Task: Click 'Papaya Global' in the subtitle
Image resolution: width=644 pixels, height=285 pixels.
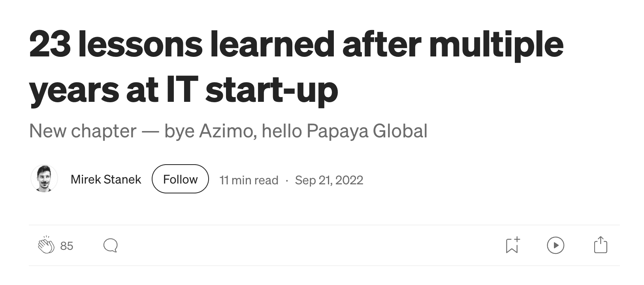Action: (x=367, y=131)
